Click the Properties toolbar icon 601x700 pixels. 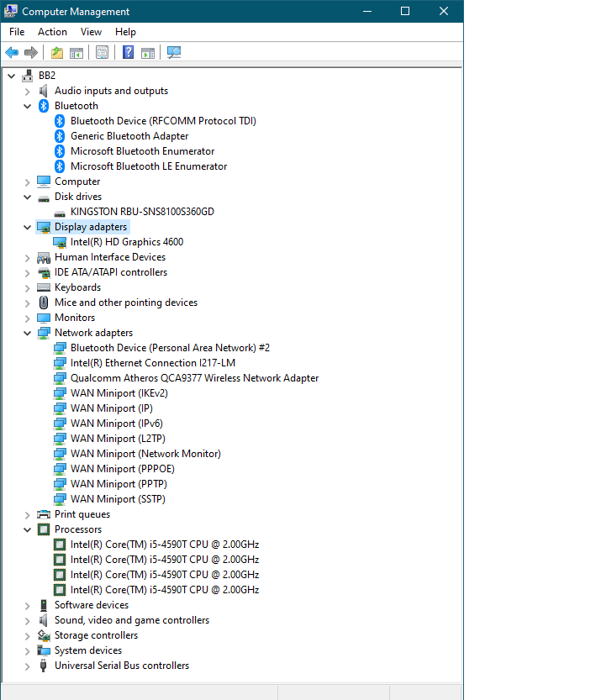[103, 53]
